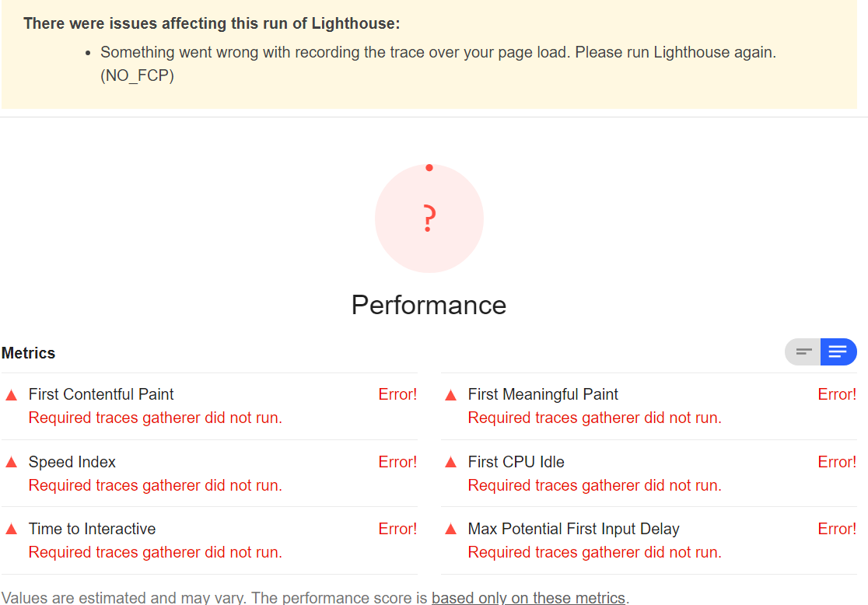Viewport: 868px width, 605px height.
Task: Click the Max Potential First Input Delay triangle icon
Action: click(x=450, y=529)
